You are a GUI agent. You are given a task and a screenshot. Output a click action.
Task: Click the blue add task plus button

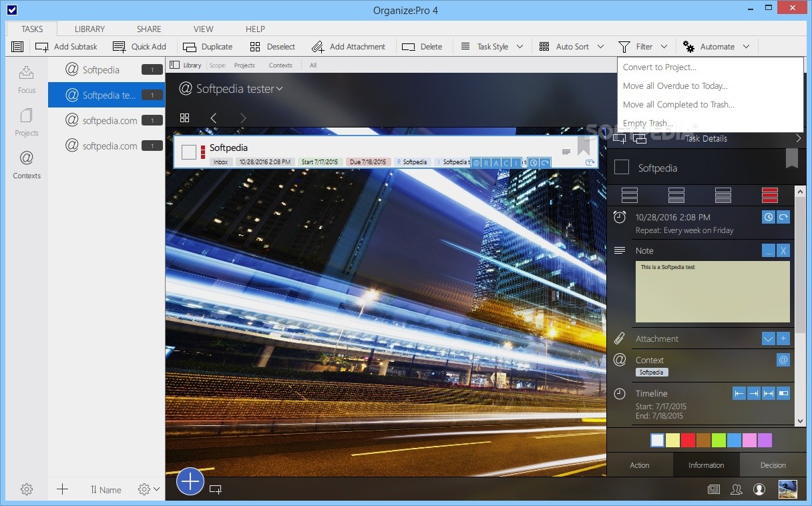pos(190,481)
